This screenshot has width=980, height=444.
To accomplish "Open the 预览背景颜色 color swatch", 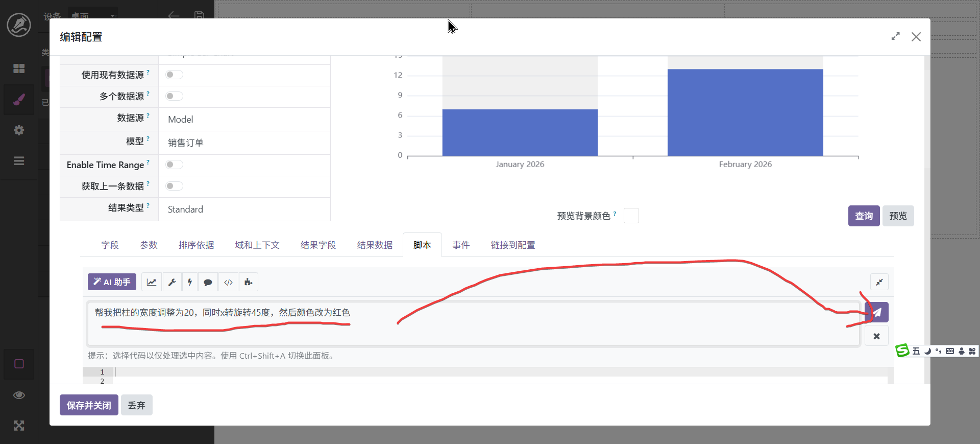I will [631, 216].
